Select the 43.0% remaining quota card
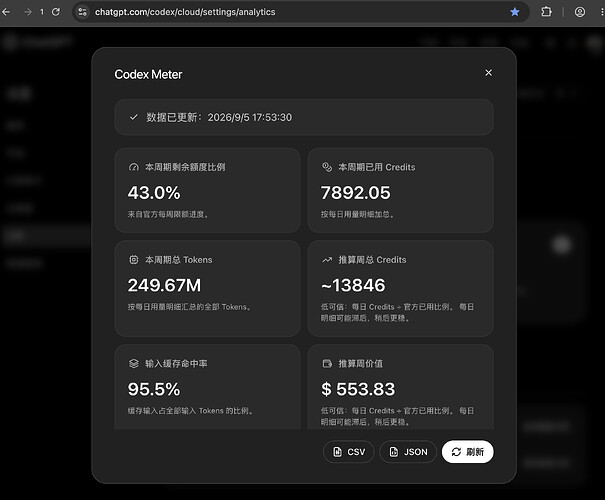The image size is (605, 500). 207,190
